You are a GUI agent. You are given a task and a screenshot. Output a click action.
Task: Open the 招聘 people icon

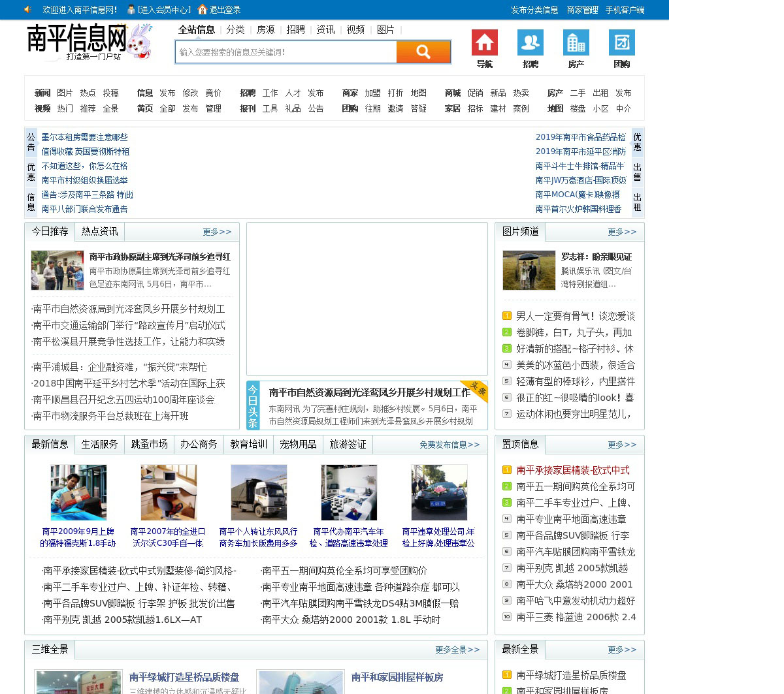530,43
